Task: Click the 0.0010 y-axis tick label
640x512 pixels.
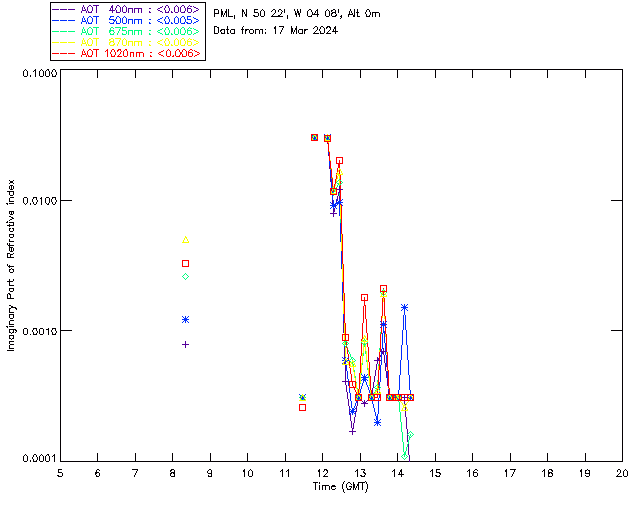Action: [40, 331]
